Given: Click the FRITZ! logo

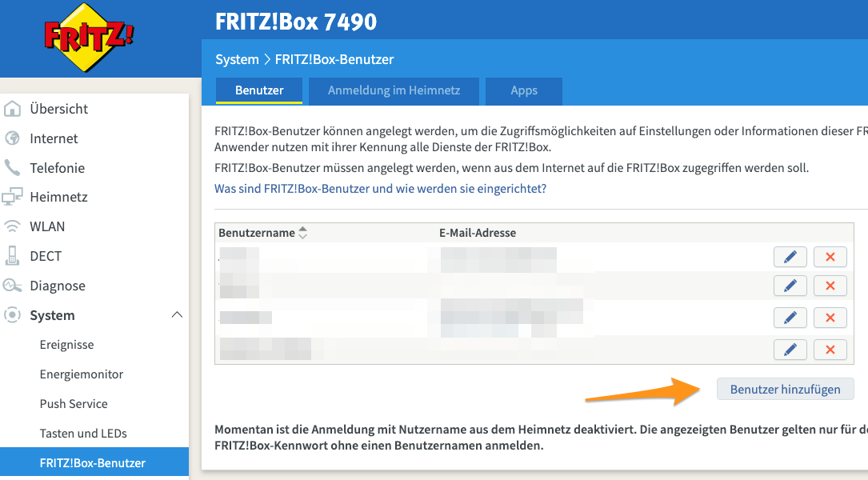Looking at the screenshot, I should [89, 37].
